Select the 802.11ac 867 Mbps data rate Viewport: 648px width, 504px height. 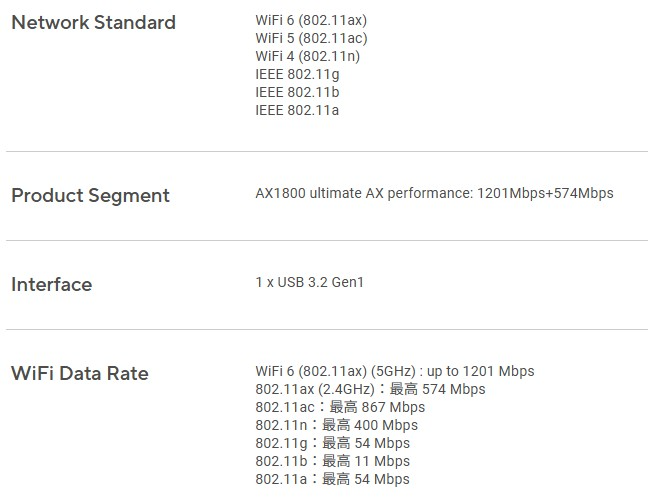(x=340, y=407)
